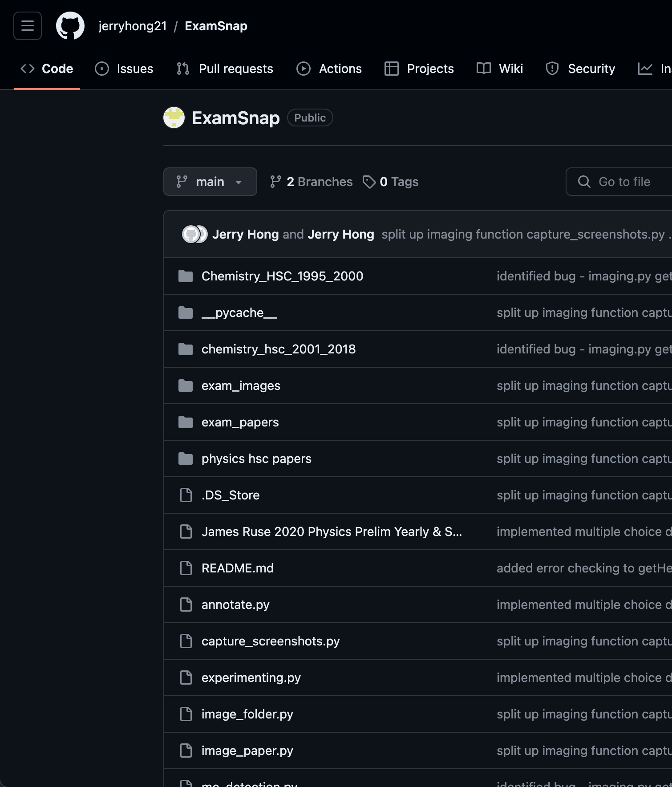Go to the Actions tab
This screenshot has height=787, width=672.
click(329, 69)
